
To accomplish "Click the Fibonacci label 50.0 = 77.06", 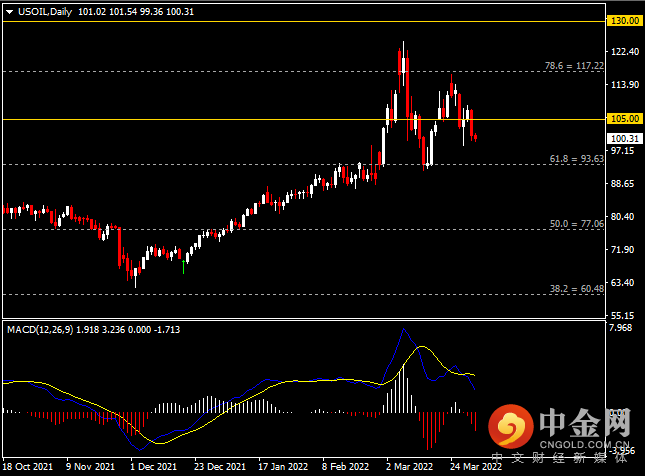I will (577, 224).
